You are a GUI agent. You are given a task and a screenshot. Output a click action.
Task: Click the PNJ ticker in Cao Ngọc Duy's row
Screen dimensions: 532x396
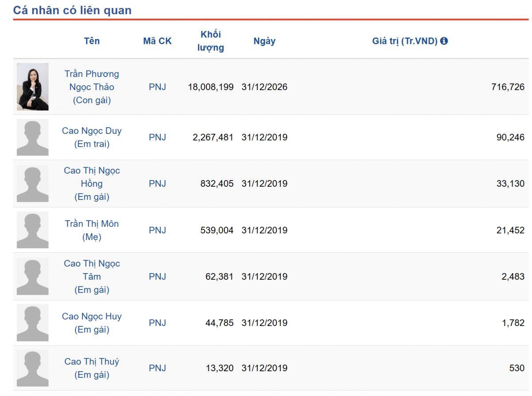click(157, 137)
